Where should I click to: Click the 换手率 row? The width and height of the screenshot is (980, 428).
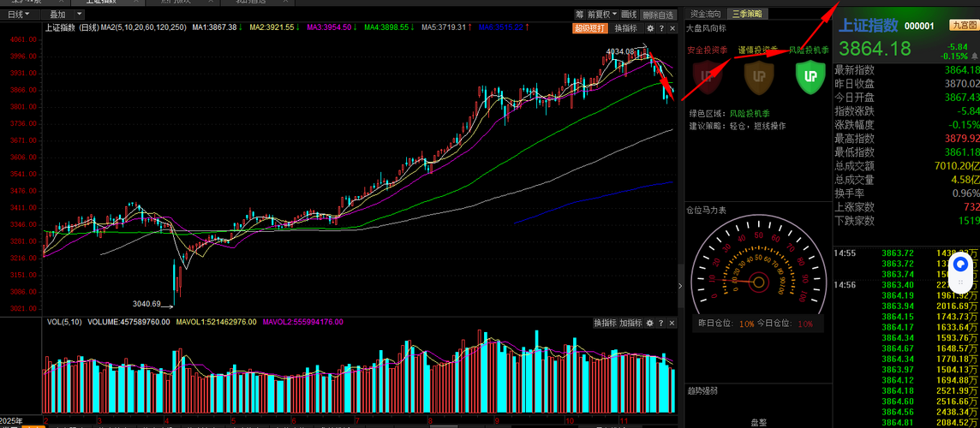[907, 193]
